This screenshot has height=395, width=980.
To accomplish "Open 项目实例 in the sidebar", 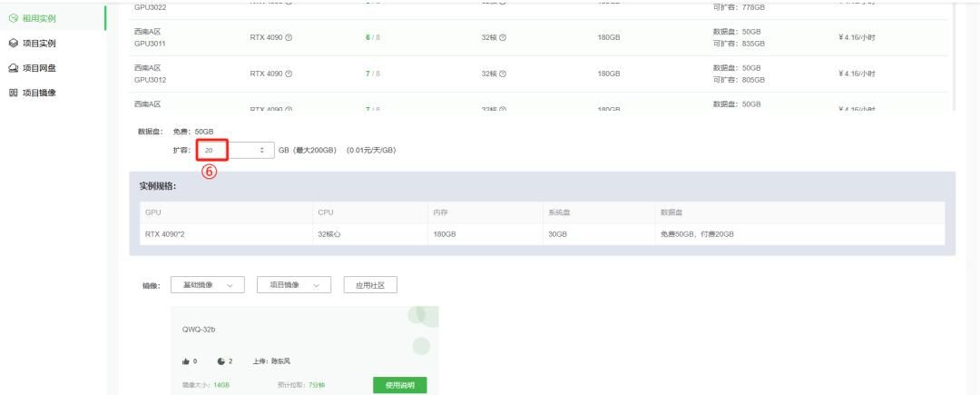I will (x=39, y=43).
